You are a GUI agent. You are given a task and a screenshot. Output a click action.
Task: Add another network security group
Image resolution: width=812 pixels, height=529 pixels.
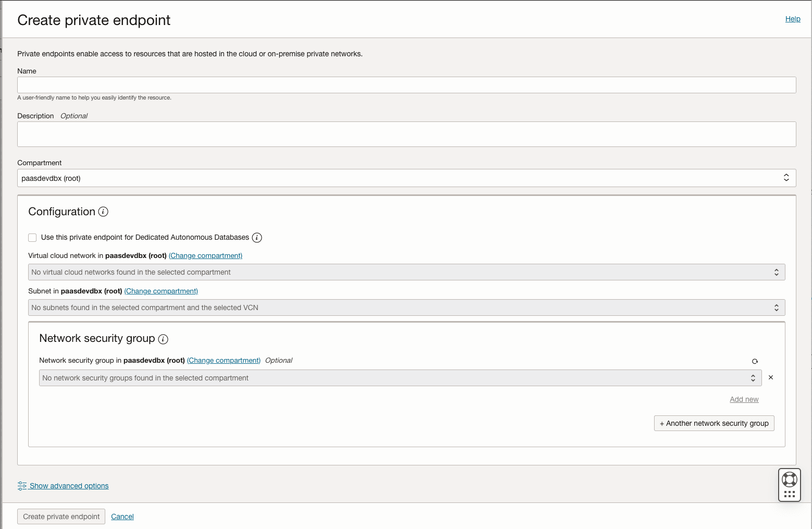click(714, 423)
